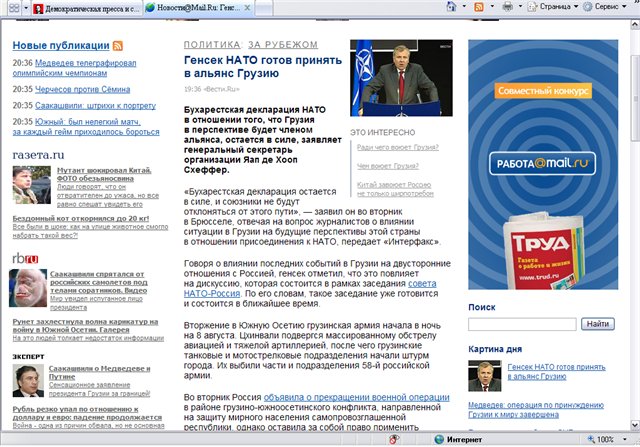Open Ради чего воюет Грузия? link
Viewport: 640px width, 447px height.
point(398,147)
